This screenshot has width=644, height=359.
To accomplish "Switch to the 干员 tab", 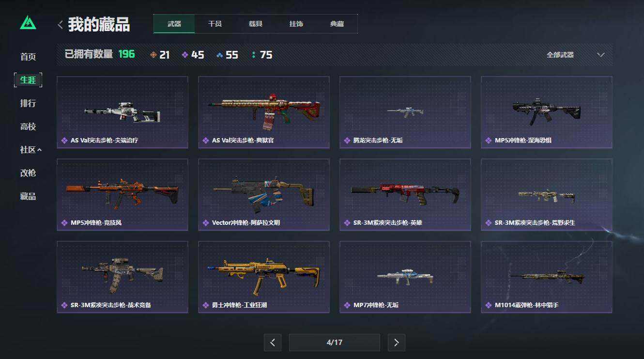I will point(215,24).
